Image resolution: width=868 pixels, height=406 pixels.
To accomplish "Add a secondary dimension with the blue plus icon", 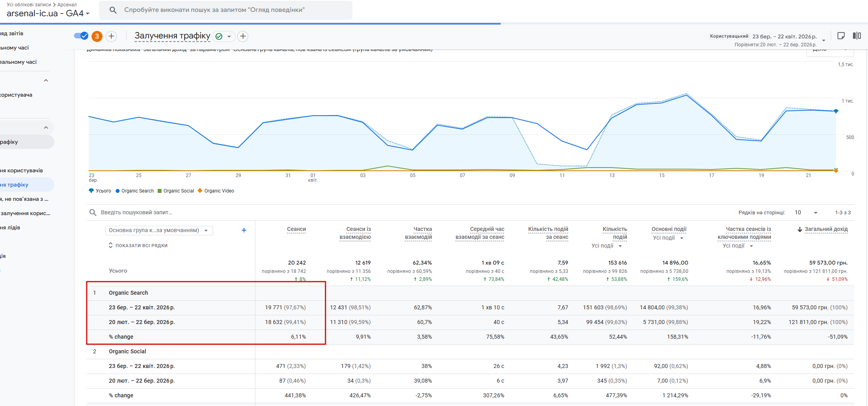I will coord(244,230).
